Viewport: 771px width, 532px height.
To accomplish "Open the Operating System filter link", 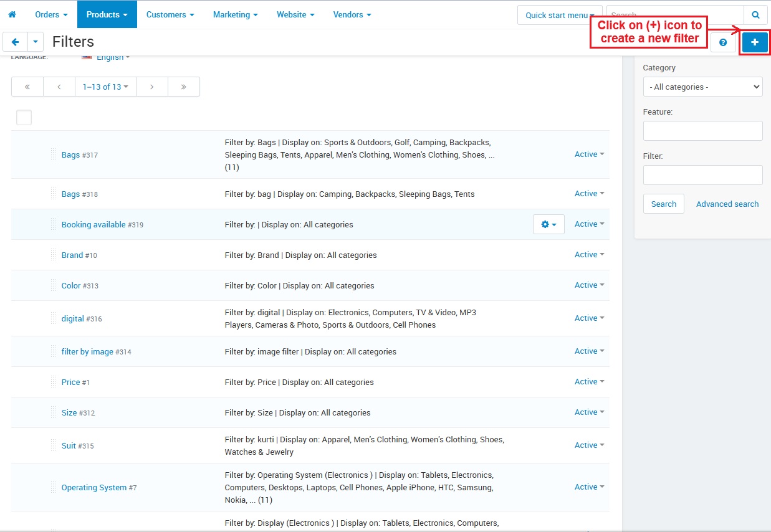I will click(93, 488).
